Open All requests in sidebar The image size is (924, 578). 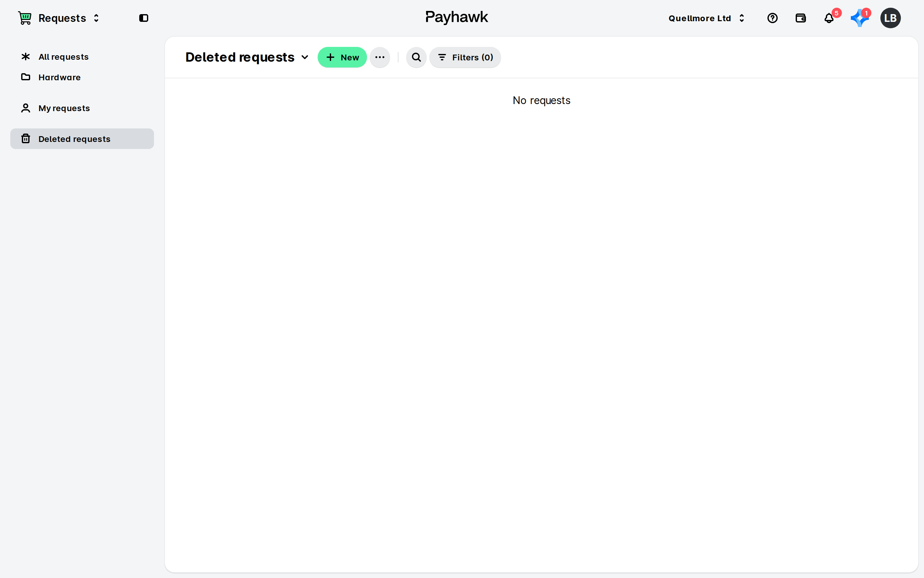coord(82,57)
